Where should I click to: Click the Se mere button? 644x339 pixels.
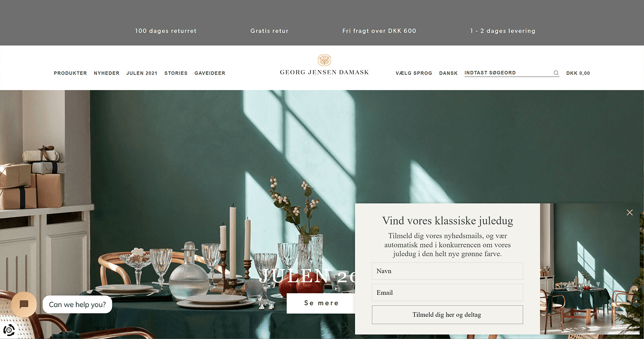[321, 303]
